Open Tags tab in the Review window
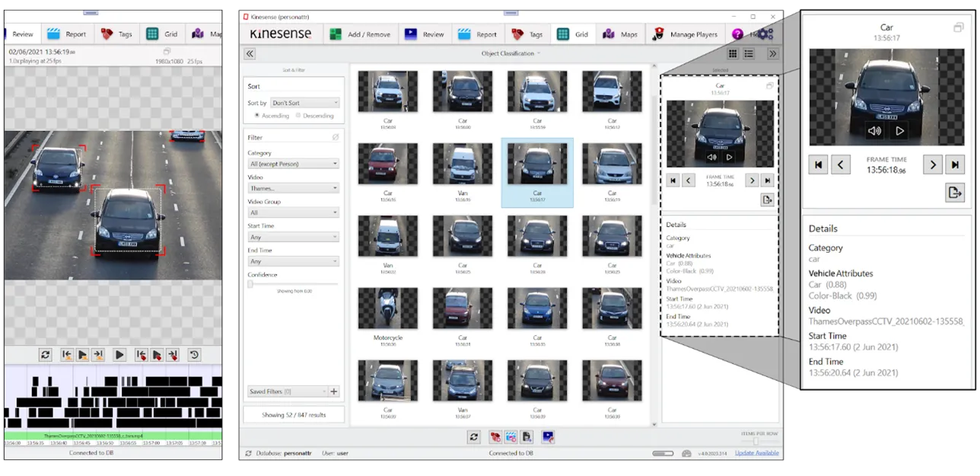The image size is (980, 476). click(116, 34)
